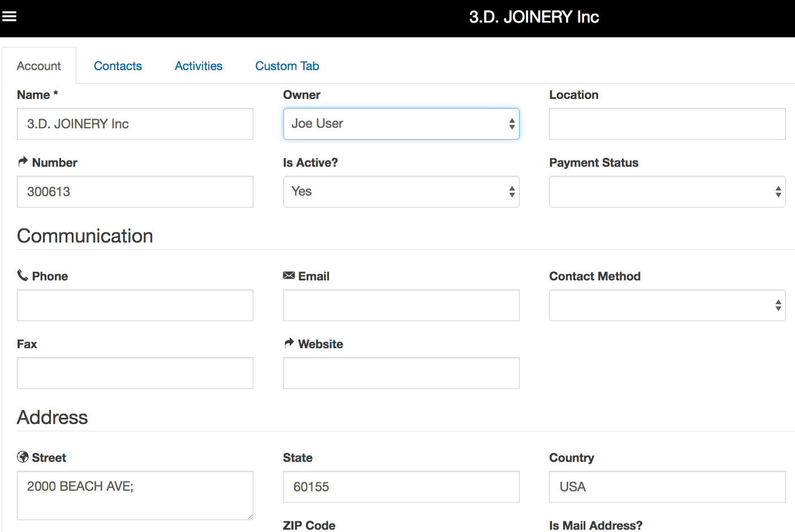Screen dimensions: 795x532
Task: Click the arrow icon beside Number
Action: click(23, 162)
